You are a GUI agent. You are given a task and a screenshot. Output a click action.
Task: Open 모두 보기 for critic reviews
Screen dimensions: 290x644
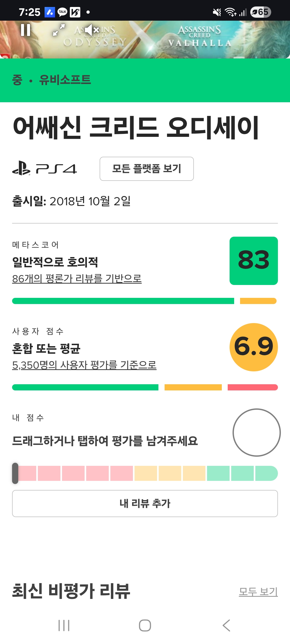(x=258, y=592)
